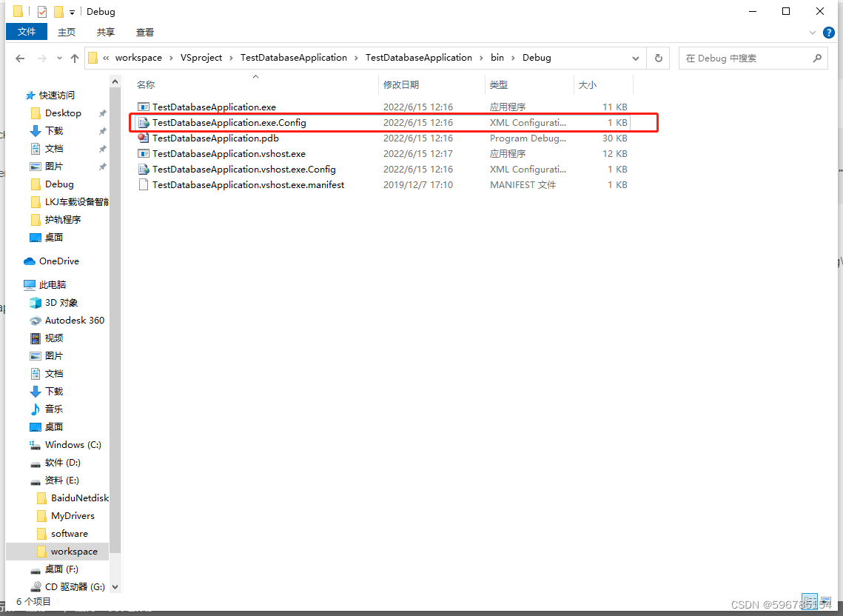843x616 pixels.
Task: Switch to the 查看 ribbon tab
Action: [x=144, y=32]
